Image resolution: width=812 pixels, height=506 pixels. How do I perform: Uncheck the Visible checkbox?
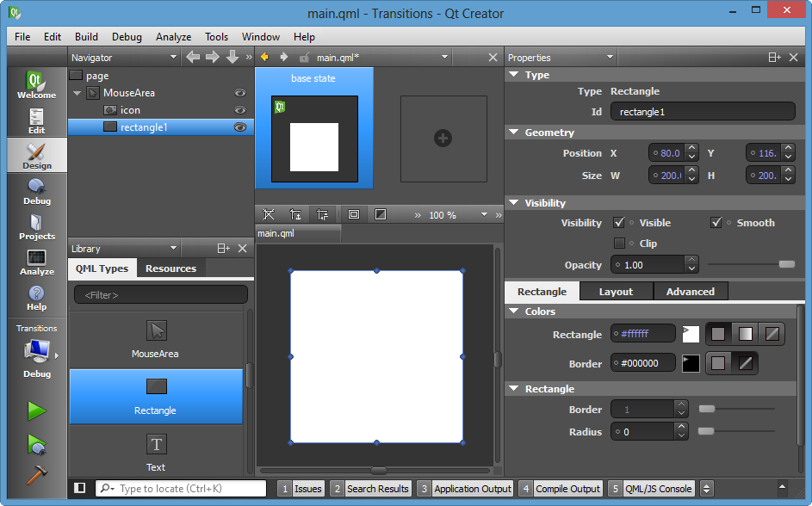(x=619, y=223)
